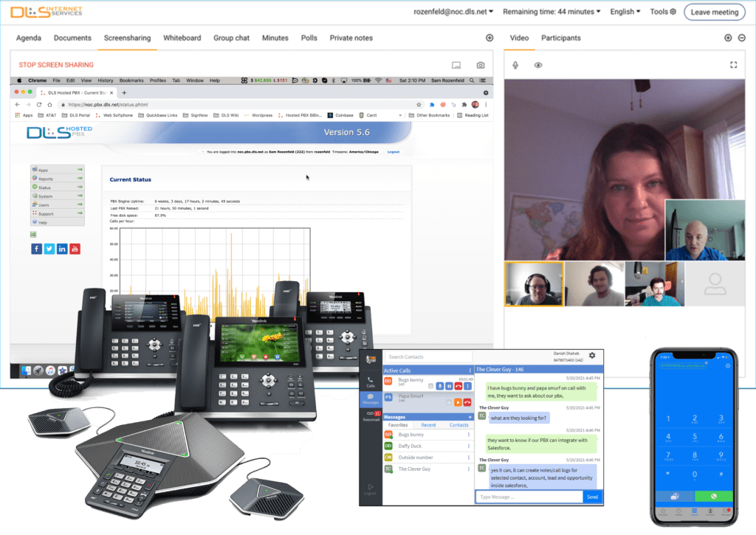This screenshot has width=756, height=535.
Task: Open the rozenfeld@noc.dls.net account dropdown
Action: pyautogui.click(x=453, y=12)
